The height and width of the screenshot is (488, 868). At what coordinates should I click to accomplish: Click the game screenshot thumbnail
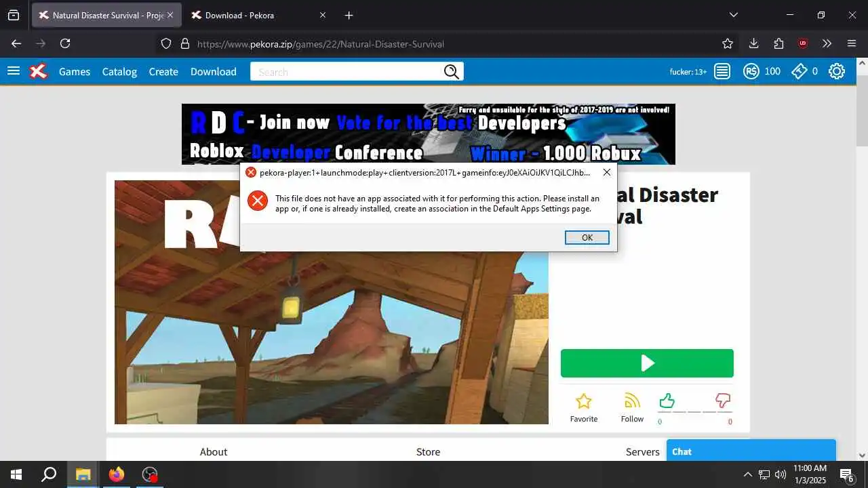(x=331, y=302)
